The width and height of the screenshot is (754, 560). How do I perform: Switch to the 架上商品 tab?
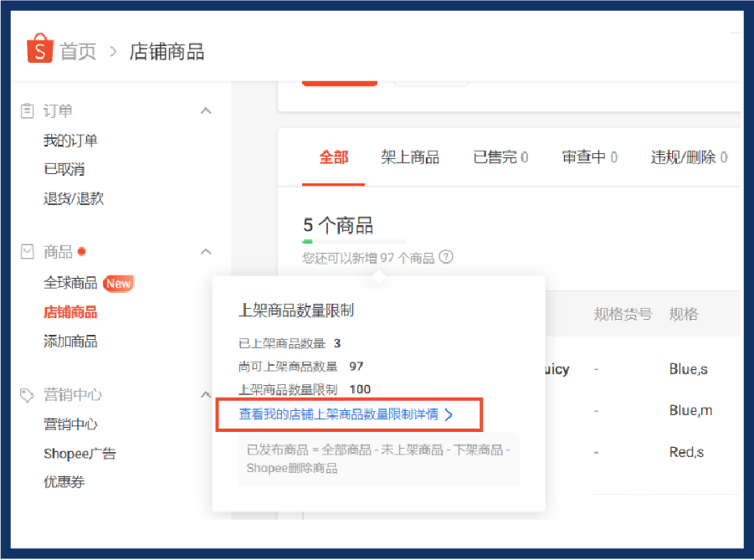[409, 157]
